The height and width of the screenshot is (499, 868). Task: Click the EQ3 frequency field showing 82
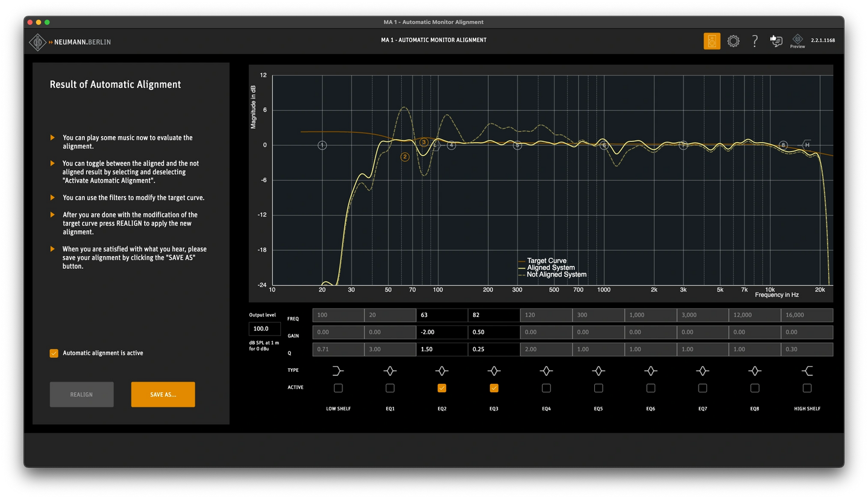click(494, 315)
